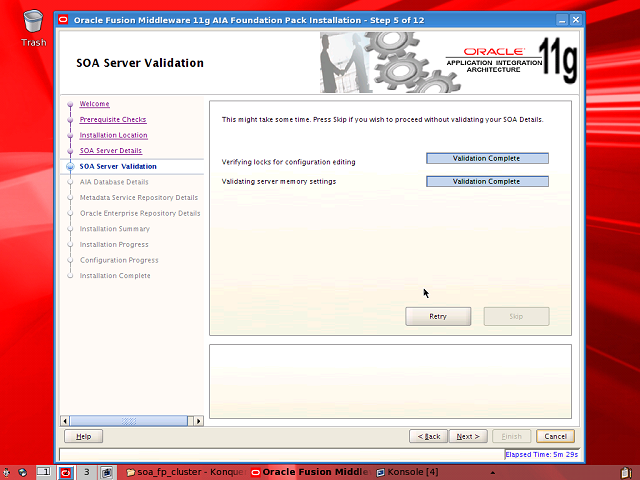This screenshot has height=480, width=640.
Task: Click the configuration locks Validation Complete bar
Action: [x=487, y=158]
